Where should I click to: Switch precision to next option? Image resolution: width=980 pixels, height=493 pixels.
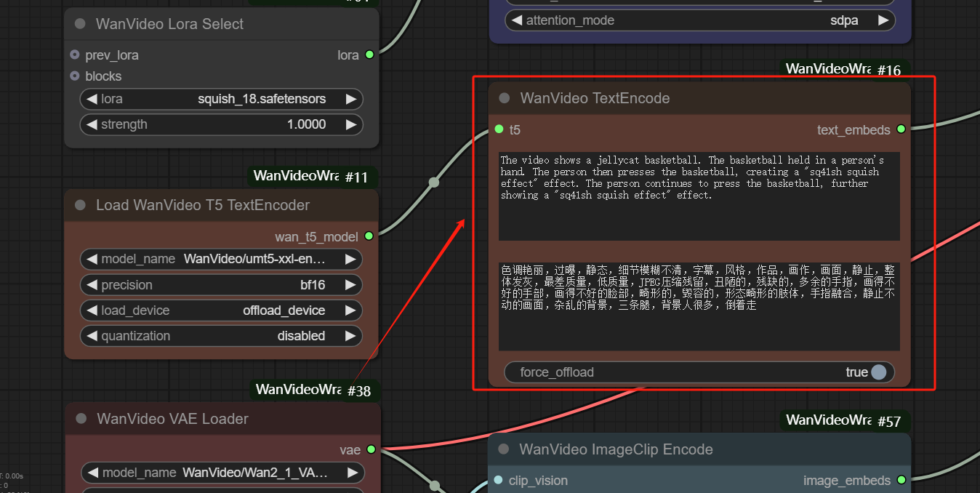pyautogui.click(x=351, y=285)
